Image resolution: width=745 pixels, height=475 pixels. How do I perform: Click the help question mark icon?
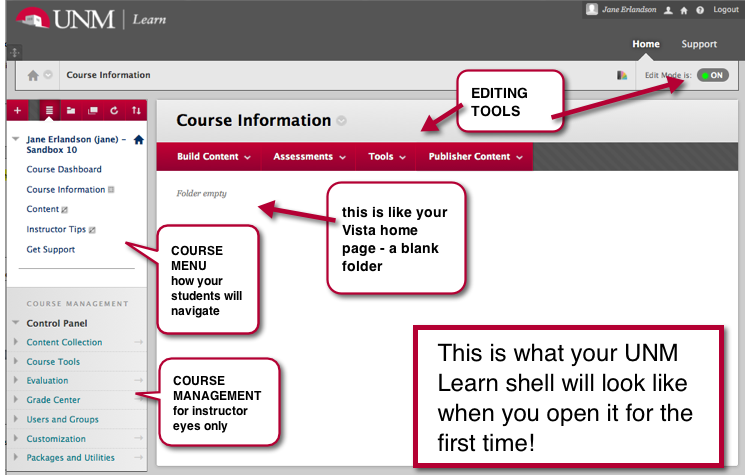click(700, 10)
